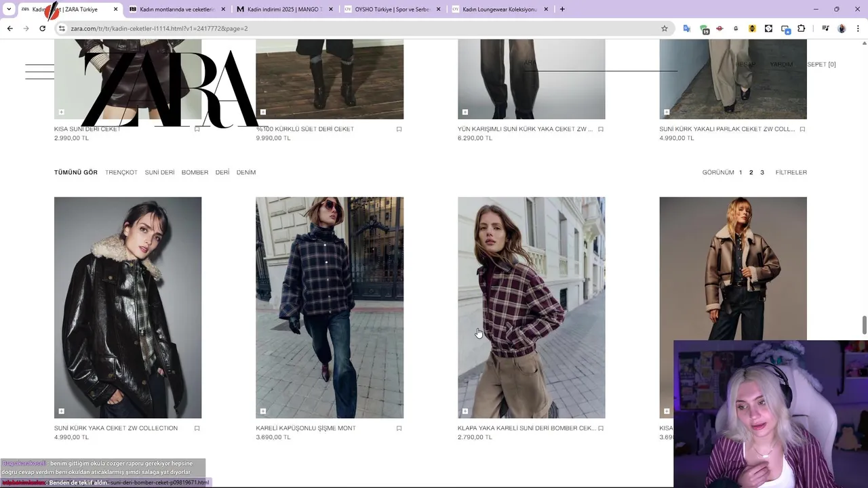Open the media controls button in toolbar
Image resolution: width=868 pixels, height=488 pixels.
(x=825, y=28)
